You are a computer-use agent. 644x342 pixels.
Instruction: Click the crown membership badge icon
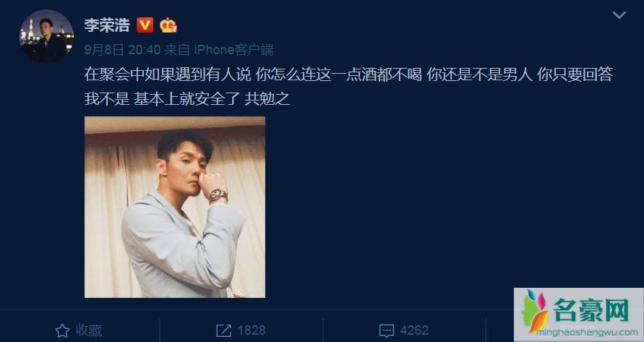click(x=168, y=25)
